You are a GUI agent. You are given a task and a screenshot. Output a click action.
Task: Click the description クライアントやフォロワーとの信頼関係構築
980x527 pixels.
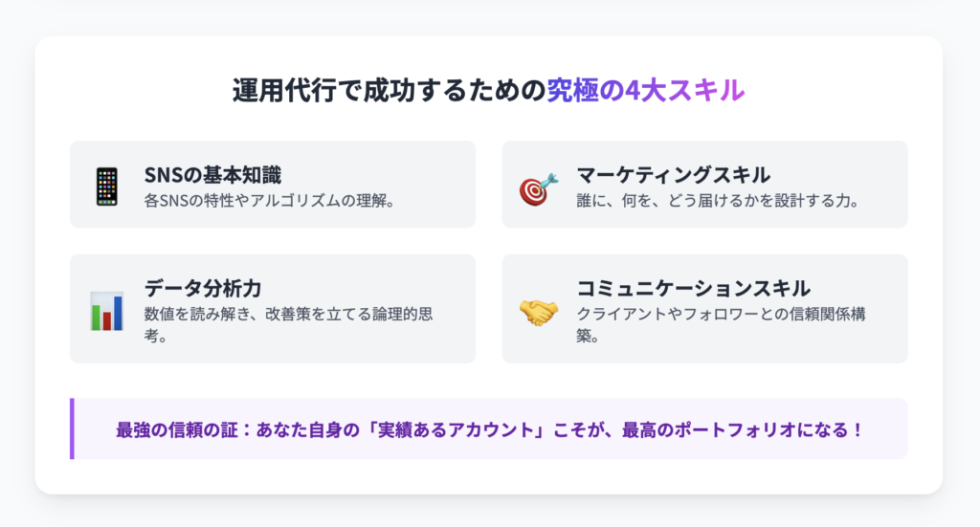click(721, 324)
